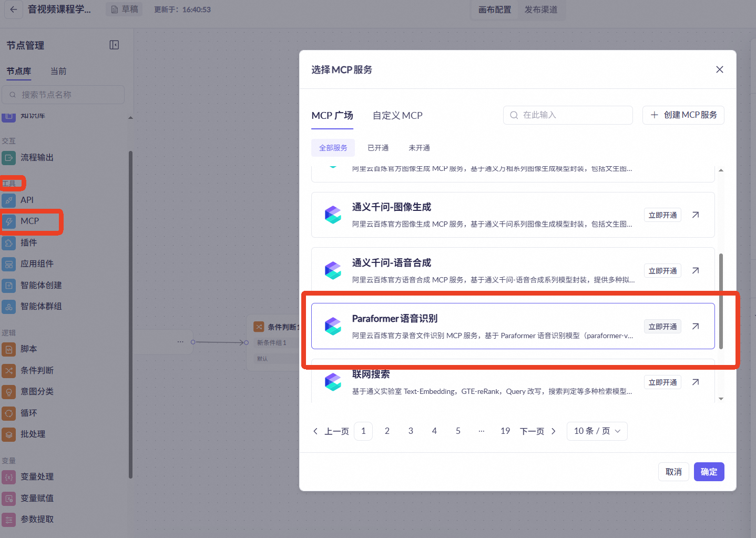This screenshot has width=756, height=538.
Task: Go to 下一页 next page
Action: [538, 431]
